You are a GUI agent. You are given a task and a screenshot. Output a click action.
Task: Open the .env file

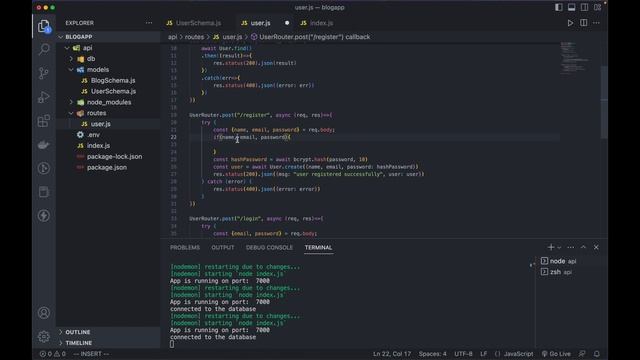(108, 135)
